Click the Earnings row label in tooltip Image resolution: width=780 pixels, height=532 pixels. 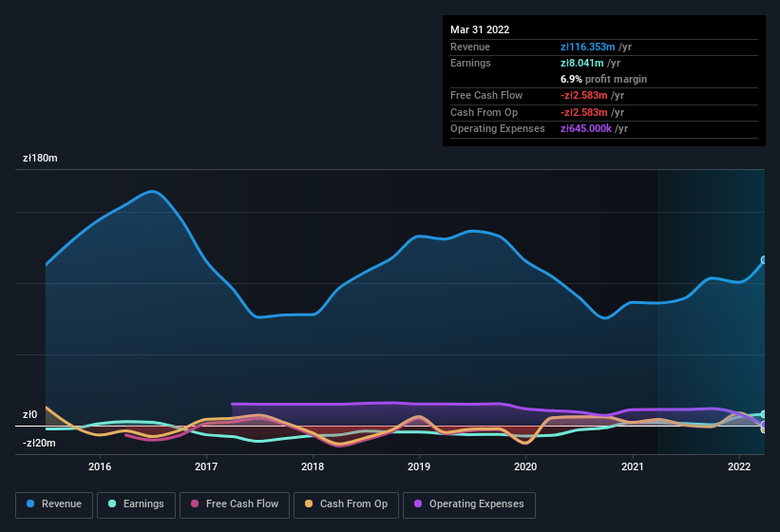[x=470, y=63]
